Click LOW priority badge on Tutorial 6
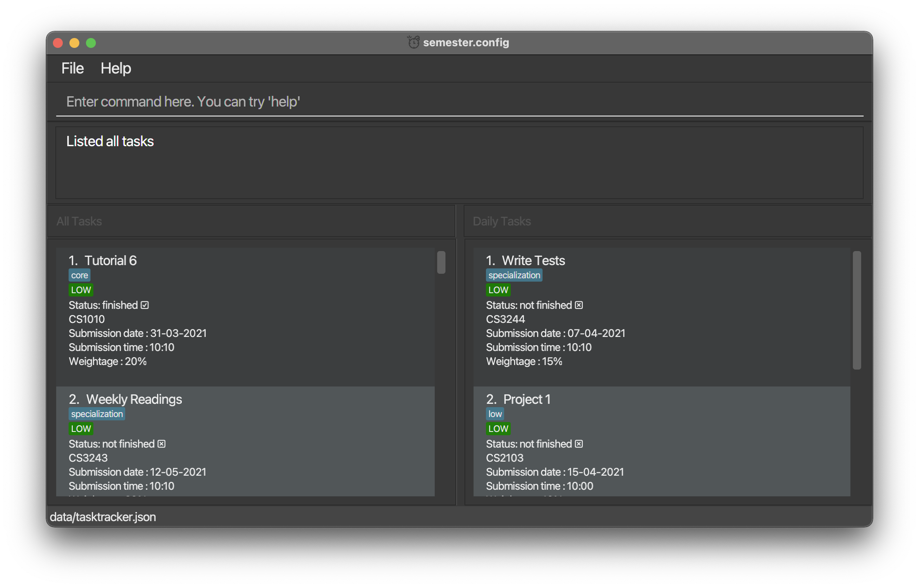 coord(81,290)
